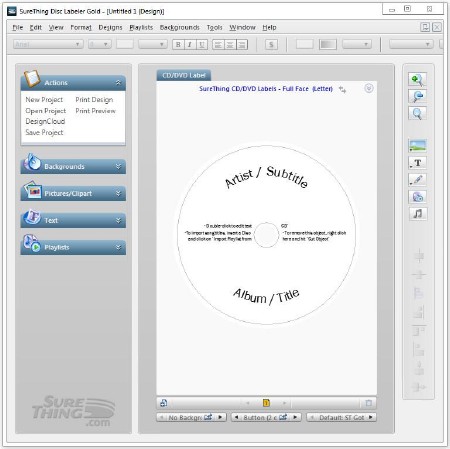Click Print Design link

tap(94, 100)
